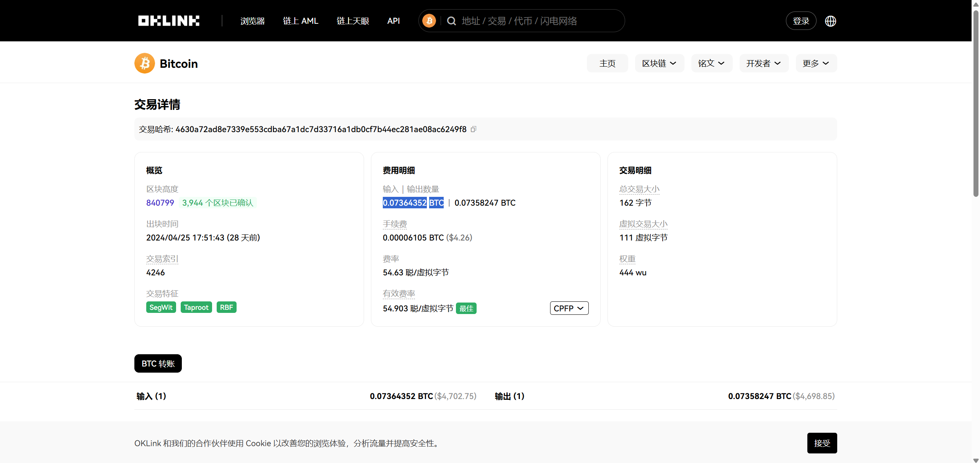
Task: Expand the 更多 dropdown menu
Action: pyautogui.click(x=816, y=63)
